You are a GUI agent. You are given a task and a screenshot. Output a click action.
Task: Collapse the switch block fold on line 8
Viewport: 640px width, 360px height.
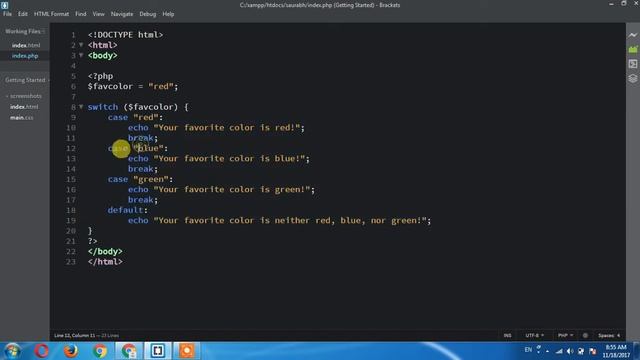click(x=81, y=107)
